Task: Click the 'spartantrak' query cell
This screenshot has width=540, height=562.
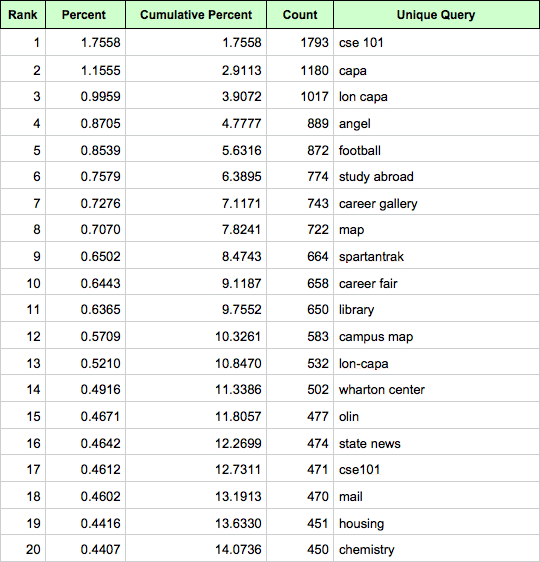Action: [436, 256]
